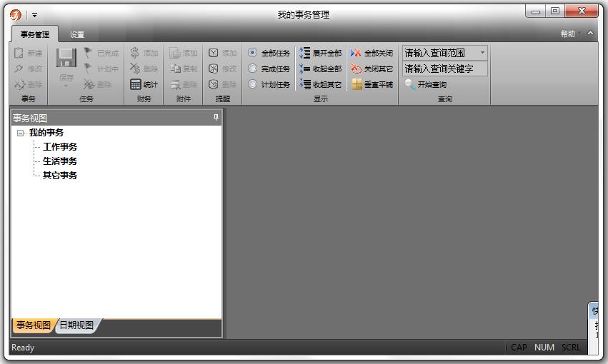Click 垂直平铺 vertical tile icon

357,84
